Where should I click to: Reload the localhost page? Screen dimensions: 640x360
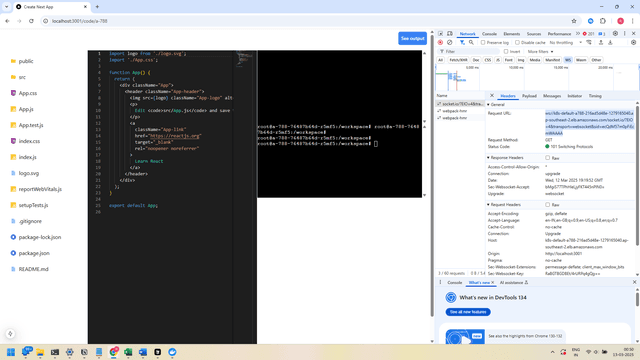point(31,21)
